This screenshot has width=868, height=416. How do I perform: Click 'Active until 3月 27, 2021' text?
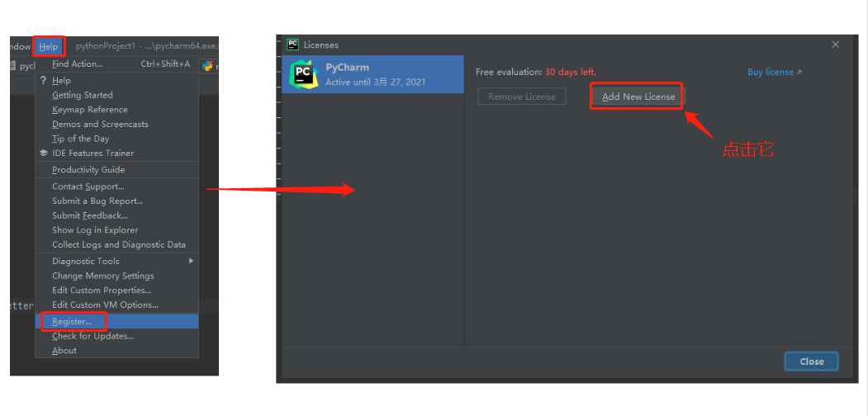(375, 82)
